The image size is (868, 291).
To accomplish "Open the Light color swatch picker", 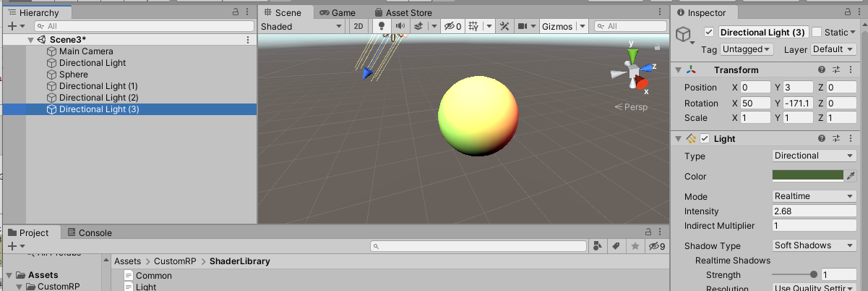I will [x=807, y=176].
